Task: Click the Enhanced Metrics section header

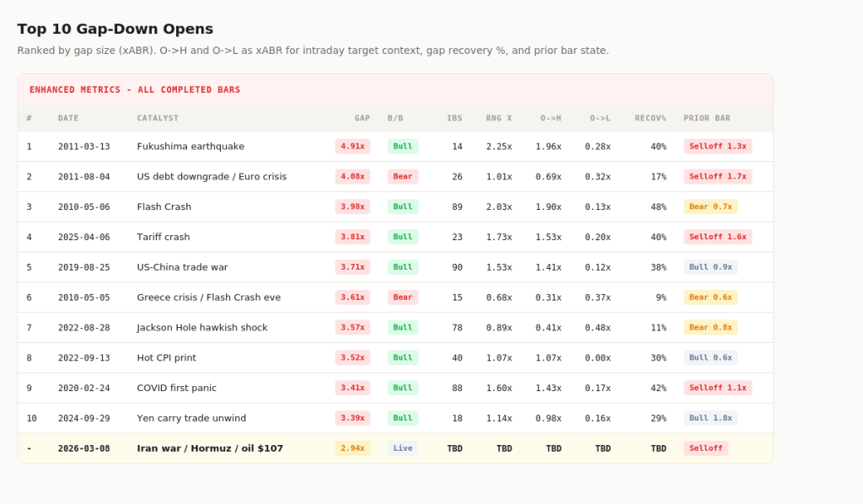Action: (x=135, y=89)
